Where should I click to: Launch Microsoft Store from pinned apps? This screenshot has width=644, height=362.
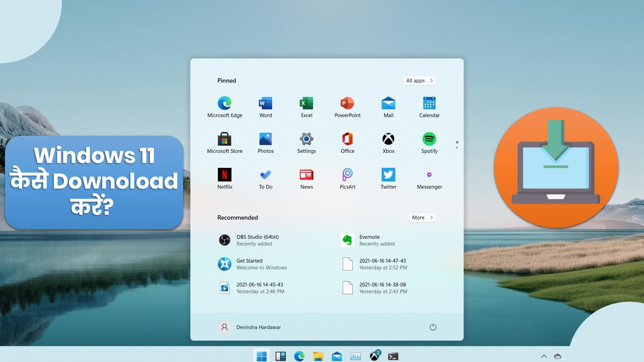coord(224,143)
